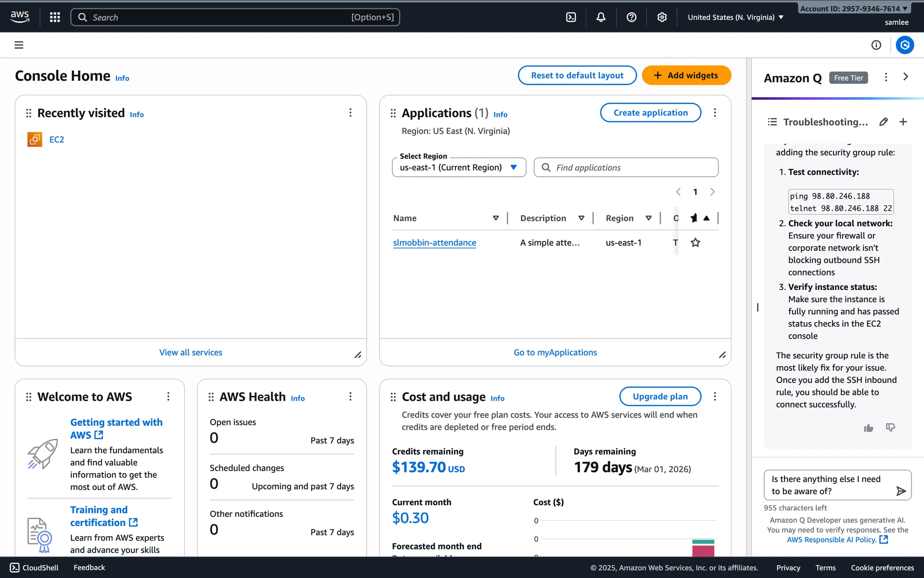Open the notifications bell

601,17
